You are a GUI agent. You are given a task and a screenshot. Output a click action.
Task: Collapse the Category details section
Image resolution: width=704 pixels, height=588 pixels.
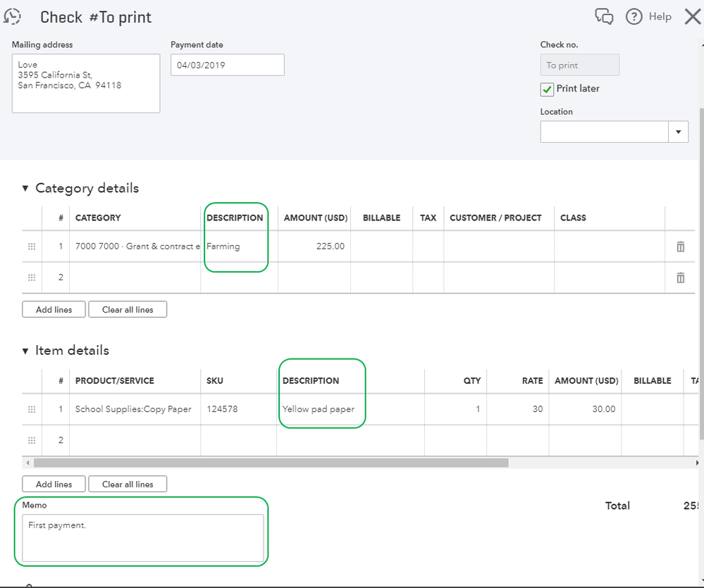[x=25, y=188]
